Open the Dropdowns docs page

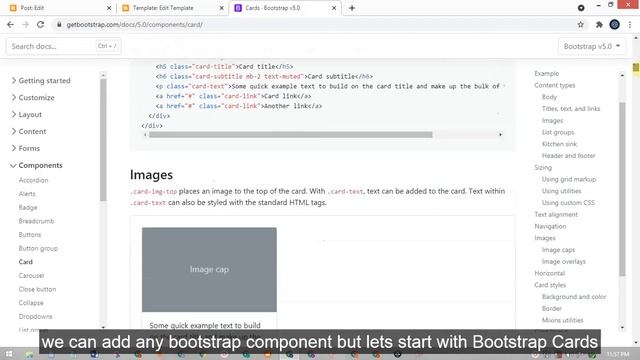[x=36, y=316]
